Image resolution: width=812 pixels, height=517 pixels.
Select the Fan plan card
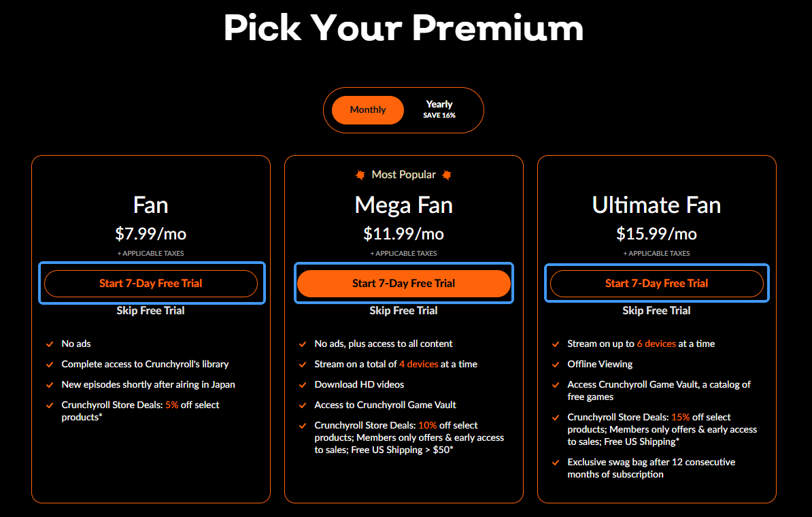pyautogui.click(x=150, y=204)
